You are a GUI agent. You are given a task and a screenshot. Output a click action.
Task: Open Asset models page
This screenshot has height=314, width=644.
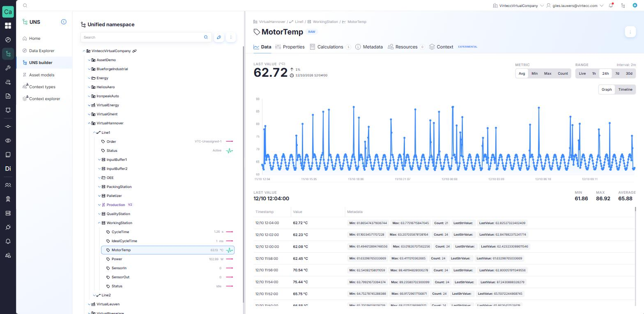pyautogui.click(x=41, y=75)
